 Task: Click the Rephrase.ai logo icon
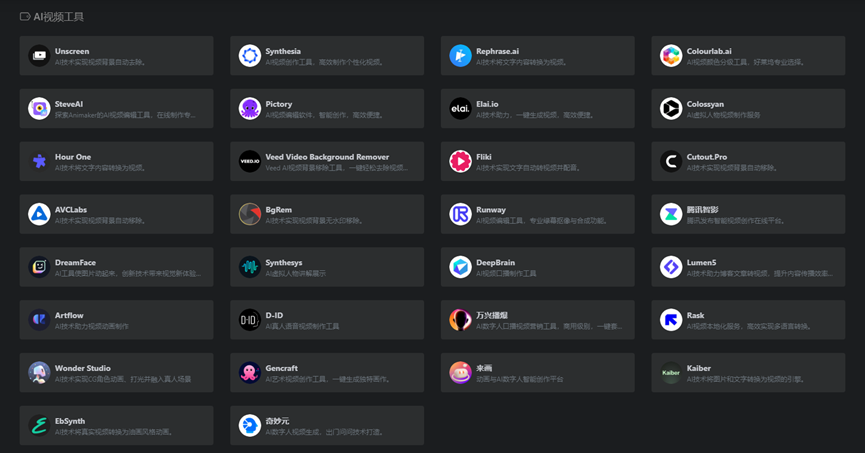(460, 56)
